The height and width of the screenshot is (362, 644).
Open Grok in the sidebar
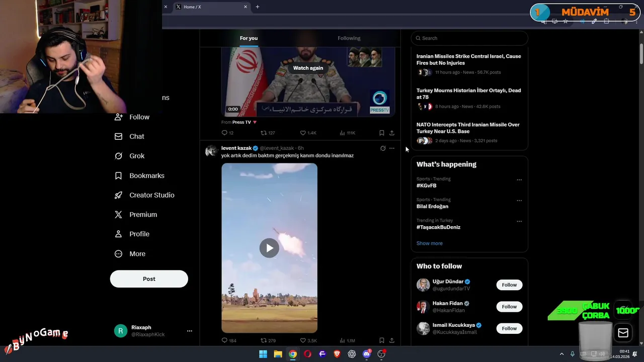point(129,156)
